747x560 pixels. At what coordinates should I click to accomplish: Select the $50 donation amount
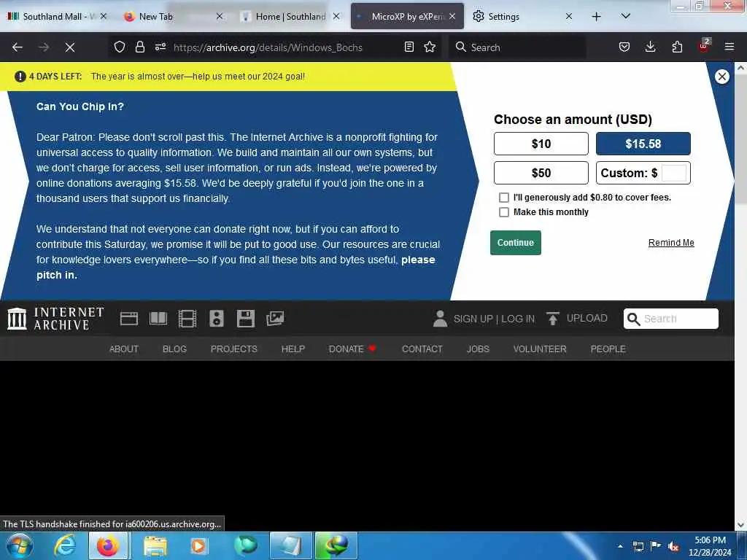(541, 173)
